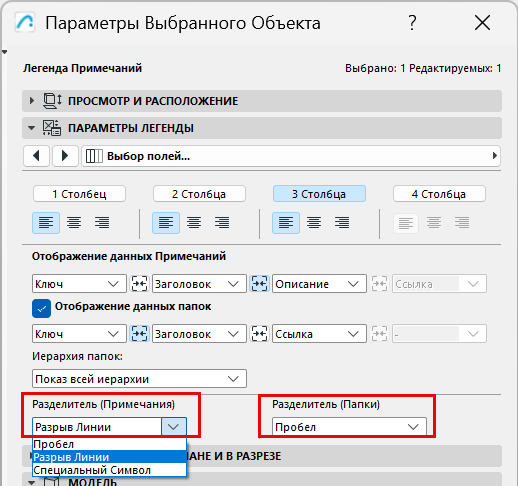518x486 pixels.
Task: Toggle merge between folders Заголовок and Ссылка
Action: (x=259, y=334)
